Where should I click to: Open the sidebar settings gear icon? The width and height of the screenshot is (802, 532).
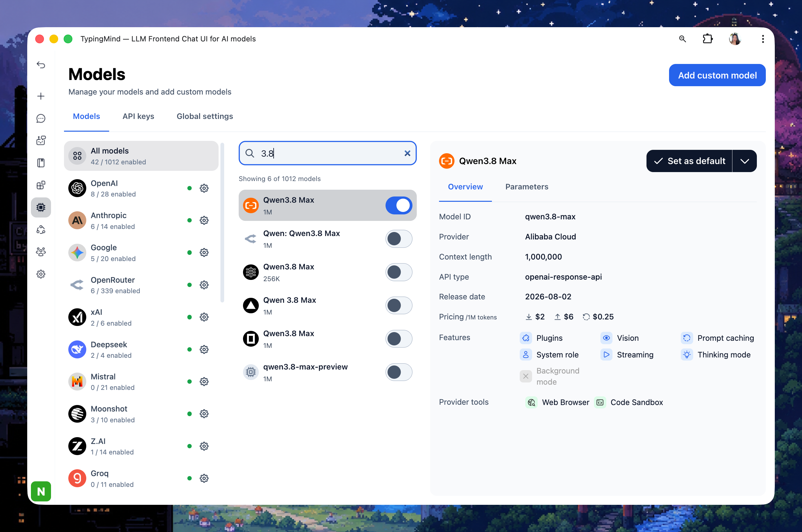coord(41,274)
